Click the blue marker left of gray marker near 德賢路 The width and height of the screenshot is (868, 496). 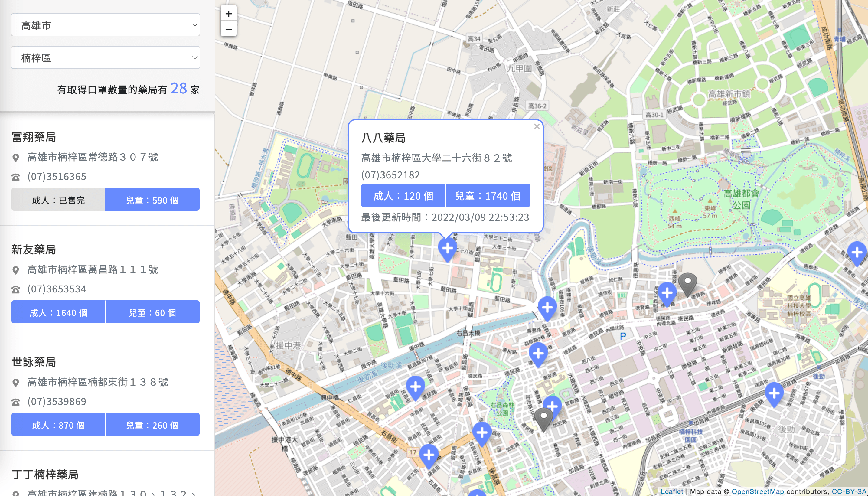point(667,294)
